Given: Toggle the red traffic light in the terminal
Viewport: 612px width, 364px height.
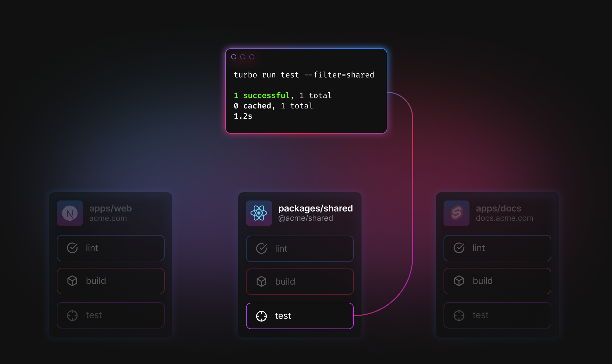Looking at the screenshot, I should pyautogui.click(x=234, y=56).
